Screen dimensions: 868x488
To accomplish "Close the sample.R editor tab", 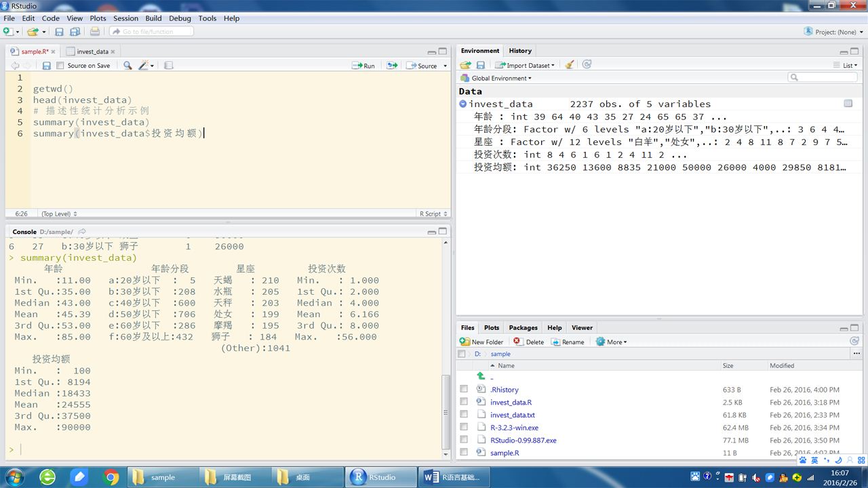I will coord(54,52).
